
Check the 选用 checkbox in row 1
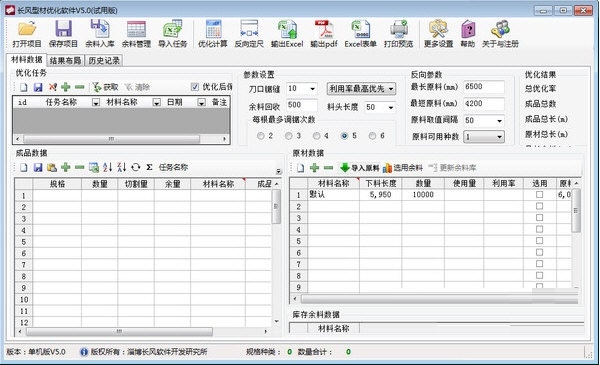pyautogui.click(x=540, y=195)
